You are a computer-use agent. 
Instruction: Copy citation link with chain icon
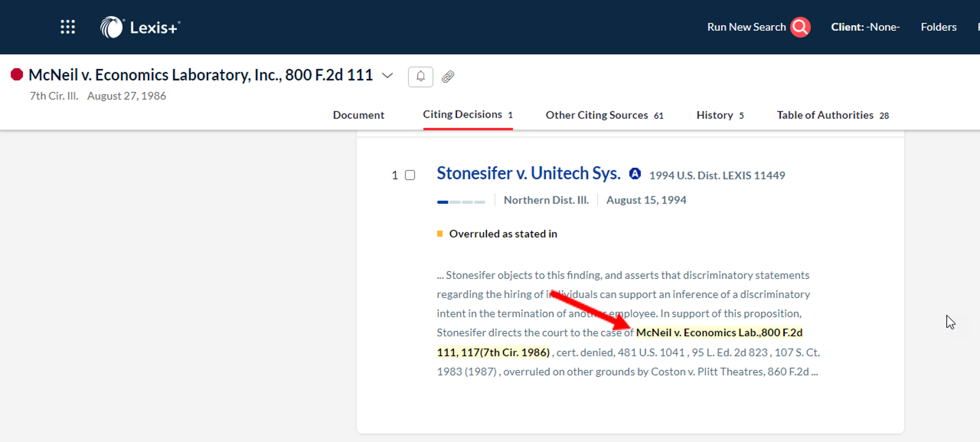[x=448, y=76]
